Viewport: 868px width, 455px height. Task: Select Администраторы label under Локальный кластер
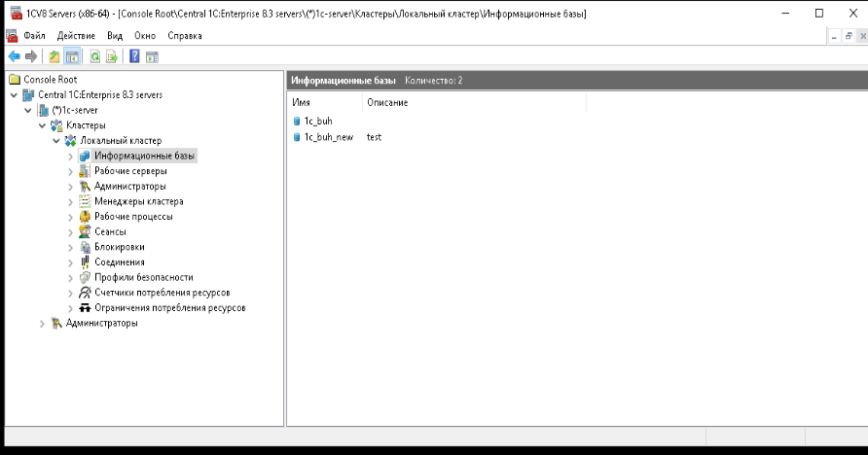tap(130, 187)
